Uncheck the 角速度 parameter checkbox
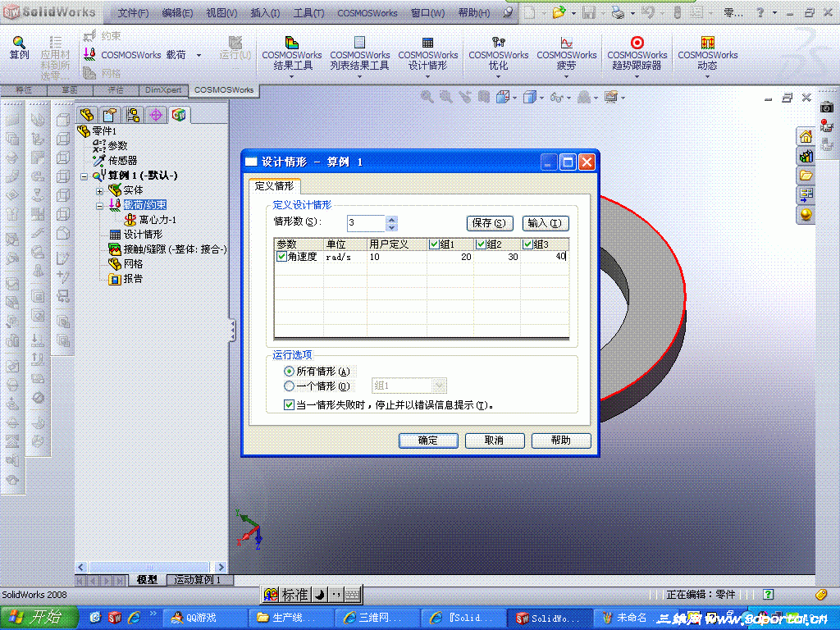Screen dimensions: 840x630 [x=282, y=256]
